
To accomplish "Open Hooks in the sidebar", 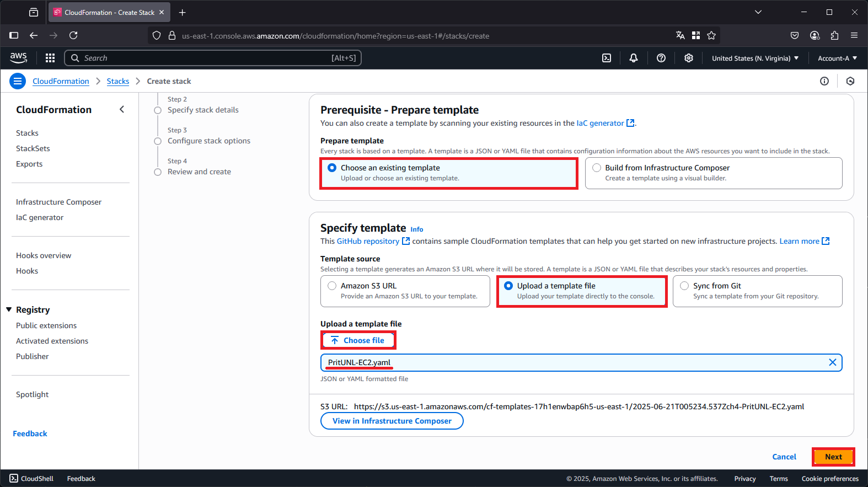I will pos(27,271).
